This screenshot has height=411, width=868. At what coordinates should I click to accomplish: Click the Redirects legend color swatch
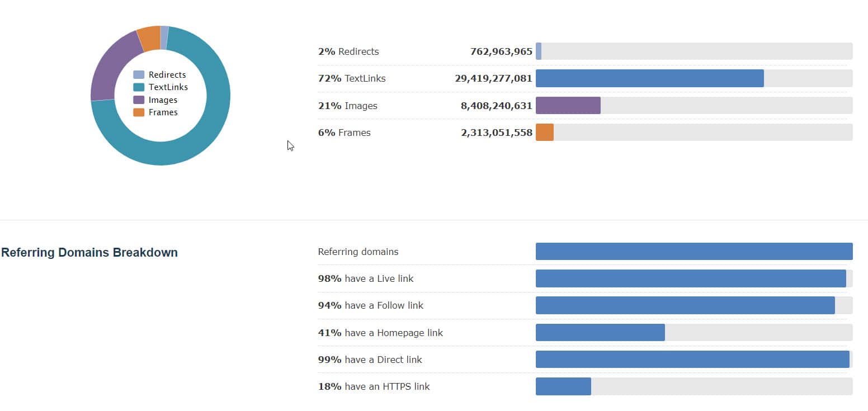coord(139,75)
